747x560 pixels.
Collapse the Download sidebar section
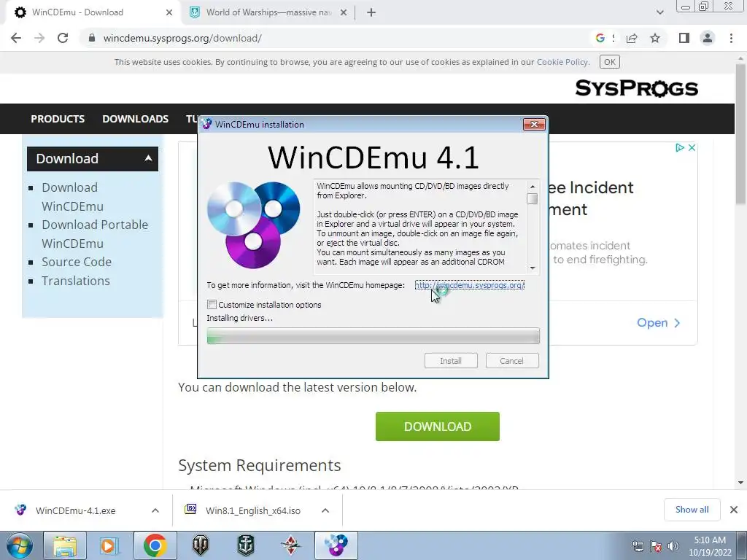[148, 158]
